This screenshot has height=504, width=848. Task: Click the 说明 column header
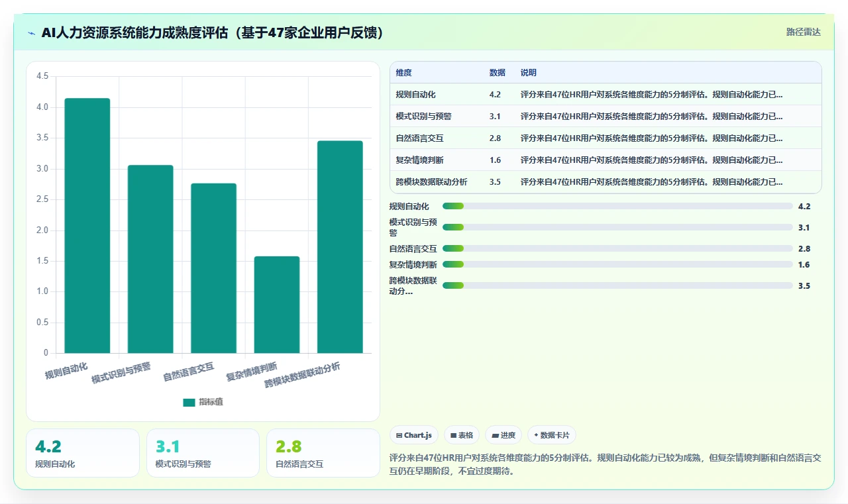[529, 72]
